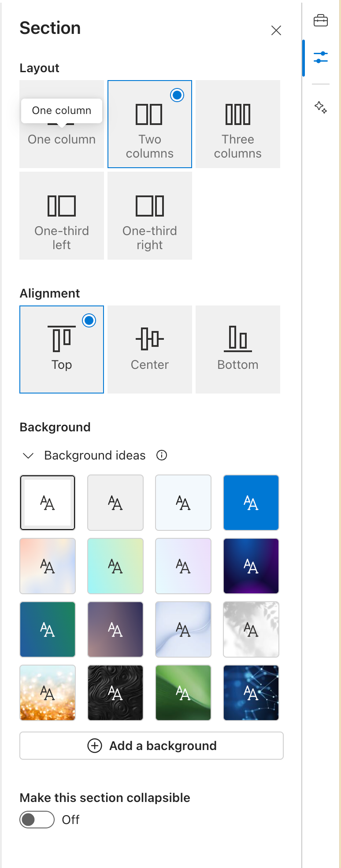
Task: Pick the solid blue background swatch
Action: pos(251,503)
